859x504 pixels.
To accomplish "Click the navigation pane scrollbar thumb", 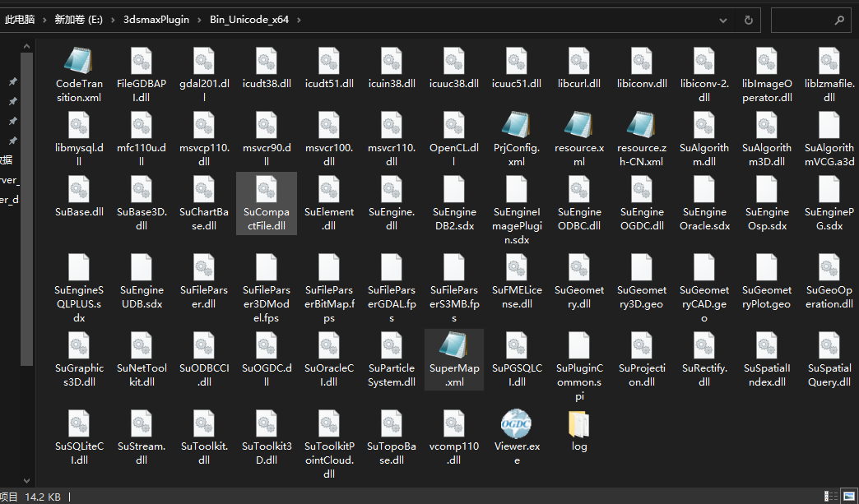I will [x=26, y=209].
